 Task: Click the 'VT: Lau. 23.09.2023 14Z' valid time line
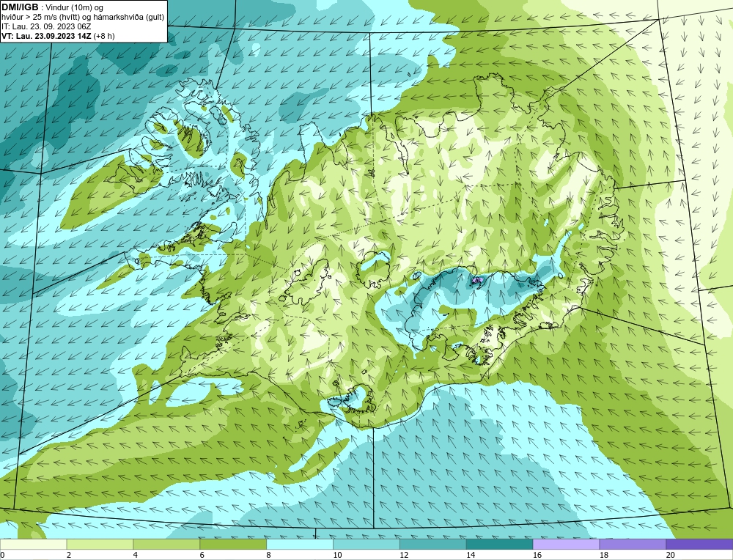click(x=47, y=36)
